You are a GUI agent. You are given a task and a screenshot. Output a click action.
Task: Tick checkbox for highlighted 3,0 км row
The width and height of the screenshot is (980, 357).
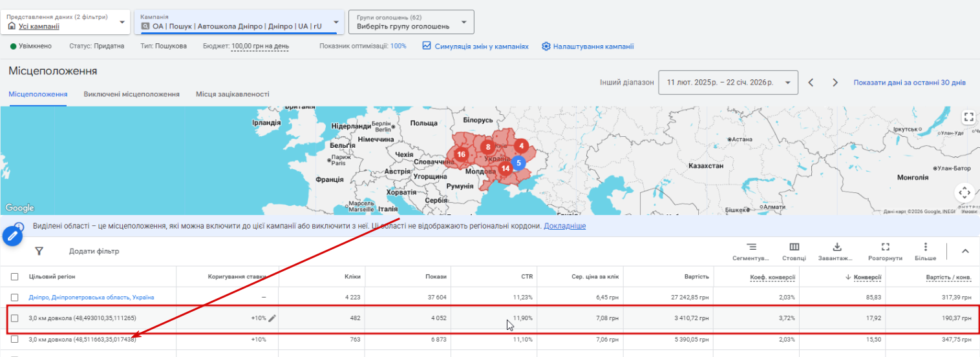15,318
